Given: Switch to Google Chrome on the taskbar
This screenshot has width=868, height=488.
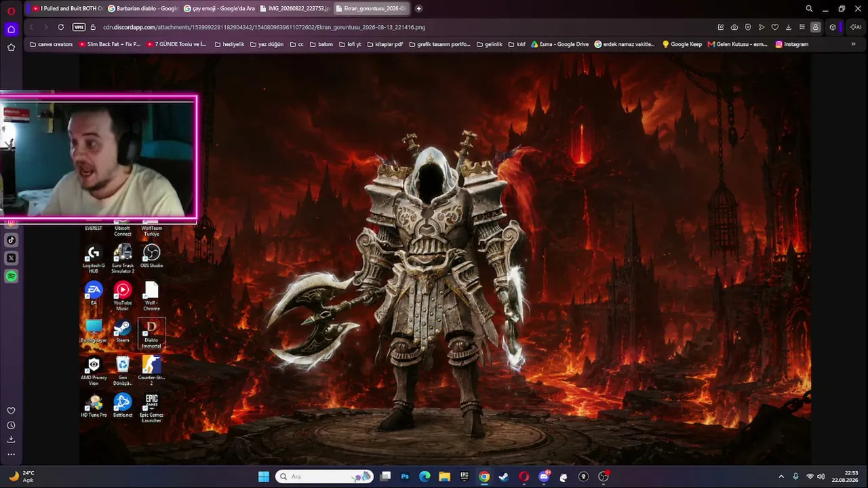Looking at the screenshot, I should [x=484, y=476].
